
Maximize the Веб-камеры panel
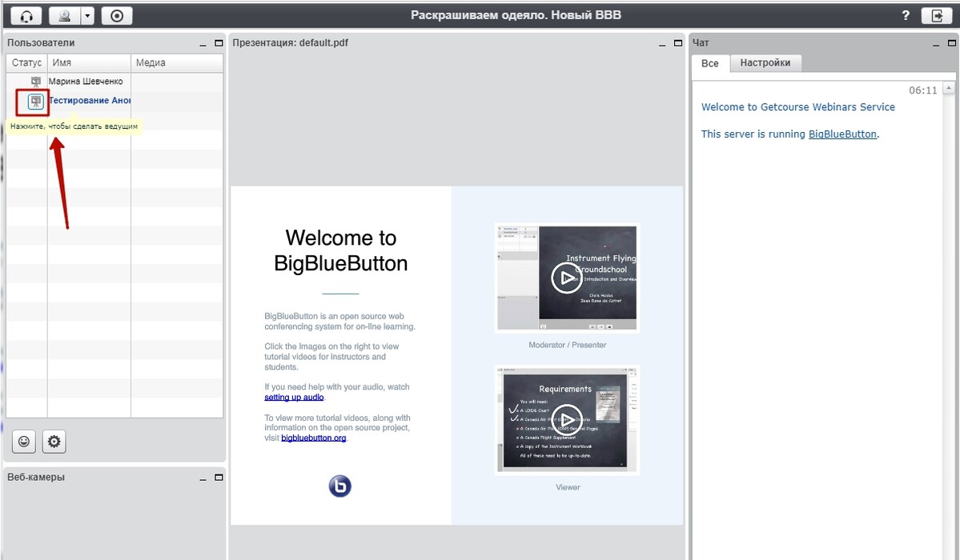(x=219, y=478)
